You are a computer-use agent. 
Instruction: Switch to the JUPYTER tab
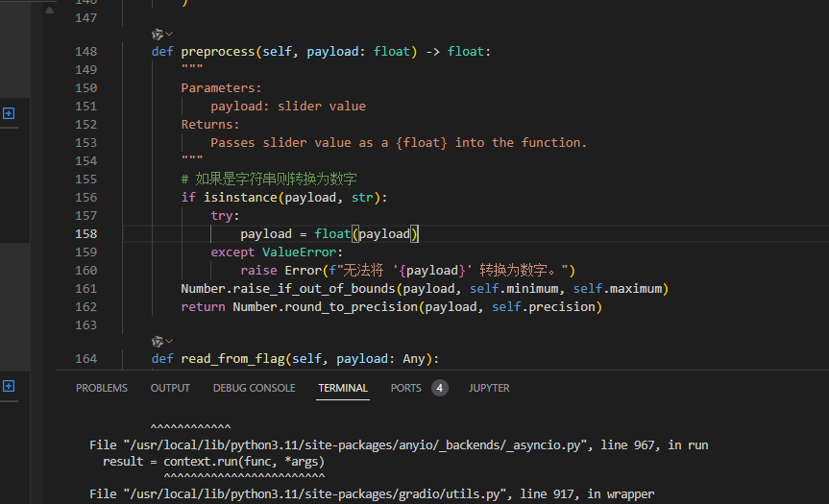pyautogui.click(x=489, y=388)
